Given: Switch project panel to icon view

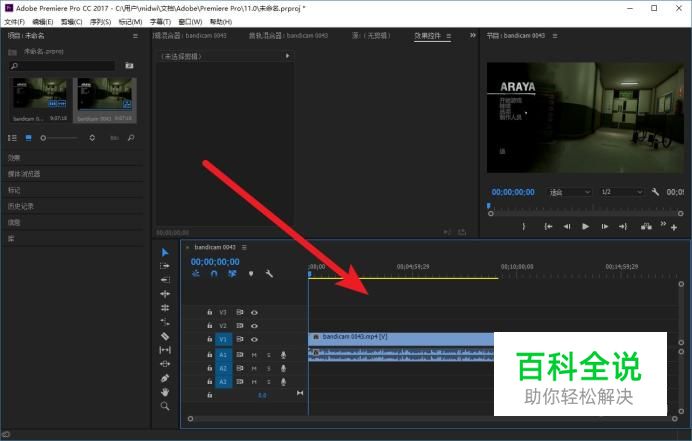Looking at the screenshot, I should pyautogui.click(x=28, y=138).
